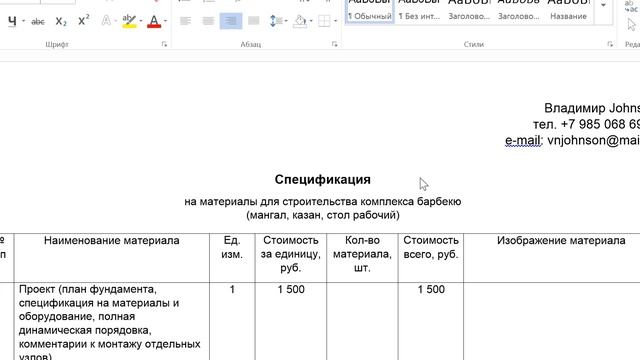The height and width of the screenshot is (360, 640).
Task: Expand the styles gallery
Action: (603, 6)
